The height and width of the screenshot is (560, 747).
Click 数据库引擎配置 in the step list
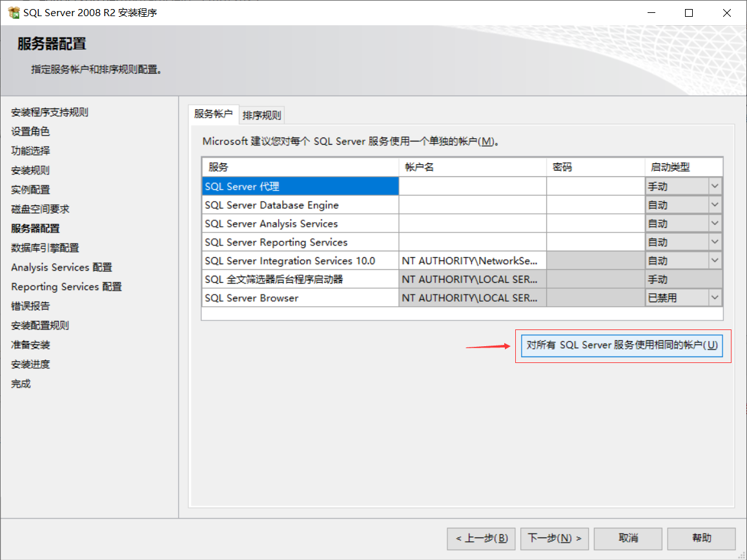45,248
